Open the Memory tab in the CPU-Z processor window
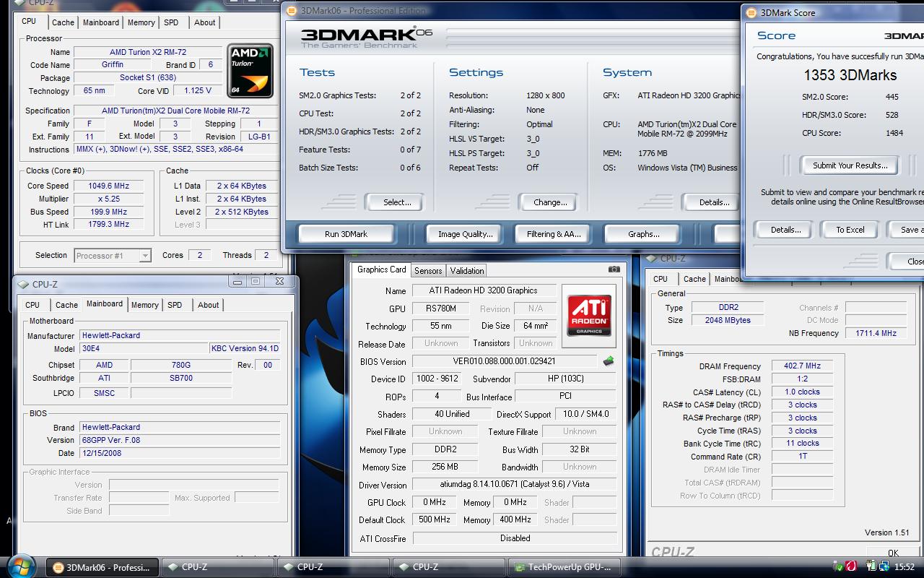The width and height of the screenshot is (924, 578). [x=141, y=22]
